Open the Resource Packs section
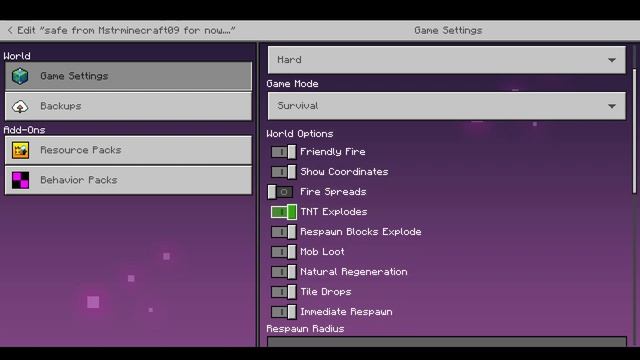 pos(129,150)
